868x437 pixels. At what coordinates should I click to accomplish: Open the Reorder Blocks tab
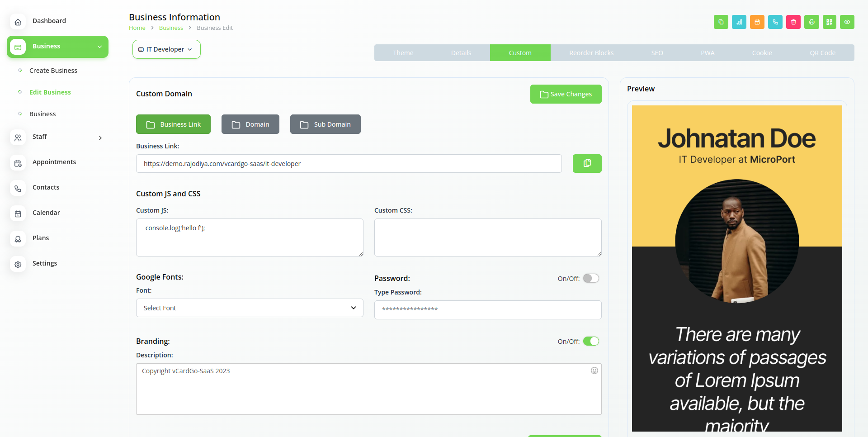point(591,53)
